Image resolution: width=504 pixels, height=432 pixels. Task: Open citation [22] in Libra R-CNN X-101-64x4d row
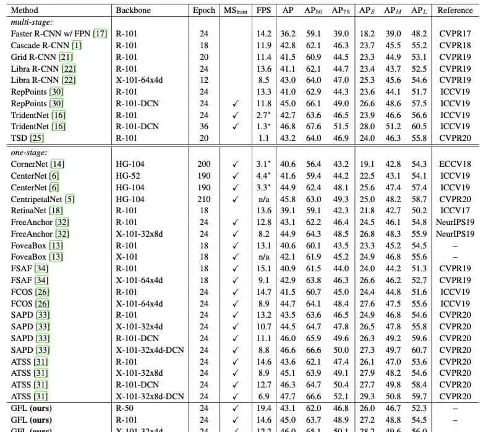[x=69, y=80]
